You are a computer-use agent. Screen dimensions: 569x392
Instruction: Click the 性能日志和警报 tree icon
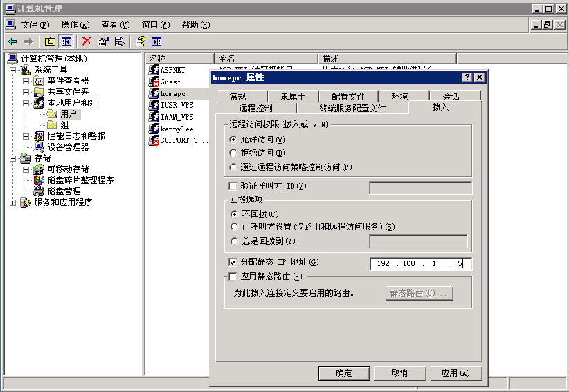point(39,136)
